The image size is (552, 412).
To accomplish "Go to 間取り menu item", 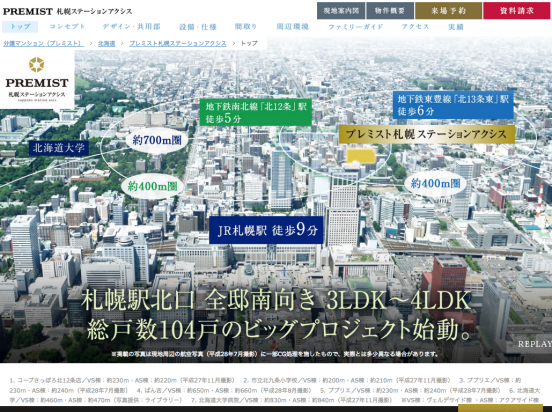I will click(x=246, y=27).
